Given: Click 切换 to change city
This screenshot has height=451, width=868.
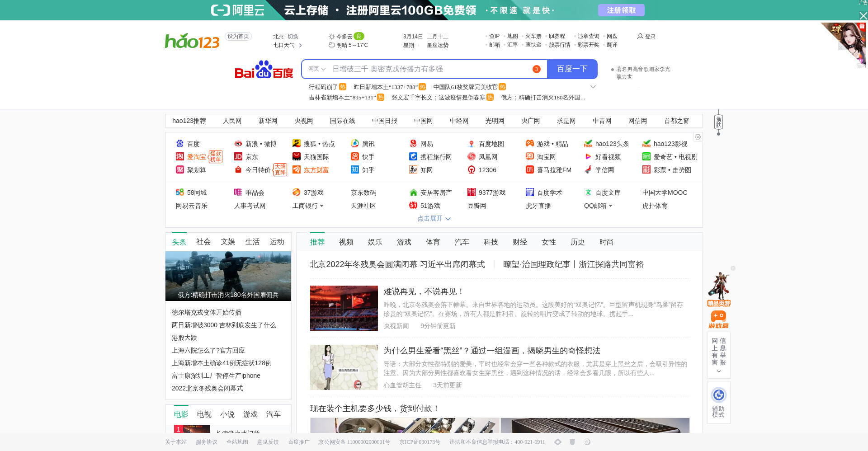Looking at the screenshot, I should 293,37.
